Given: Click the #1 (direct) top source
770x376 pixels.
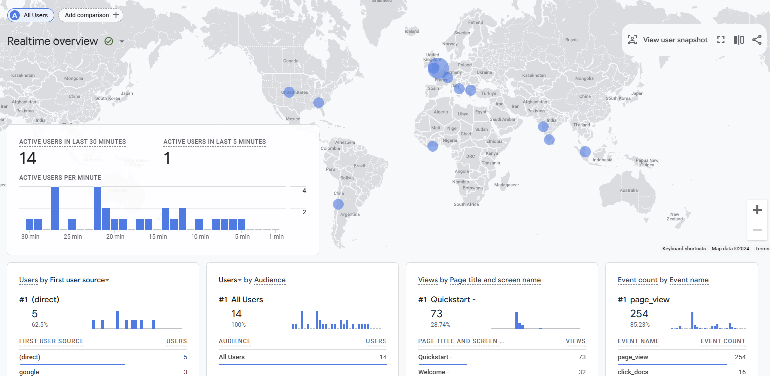Looking at the screenshot, I should [x=39, y=299].
